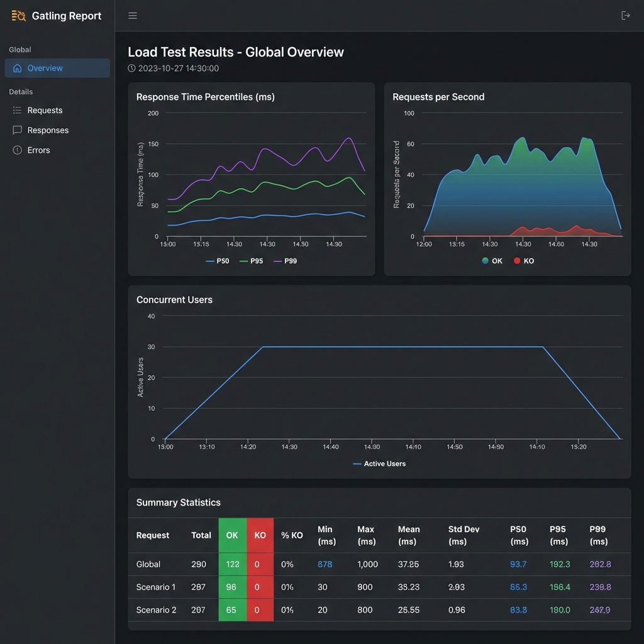Navigate to the Requests details page

[x=45, y=110]
